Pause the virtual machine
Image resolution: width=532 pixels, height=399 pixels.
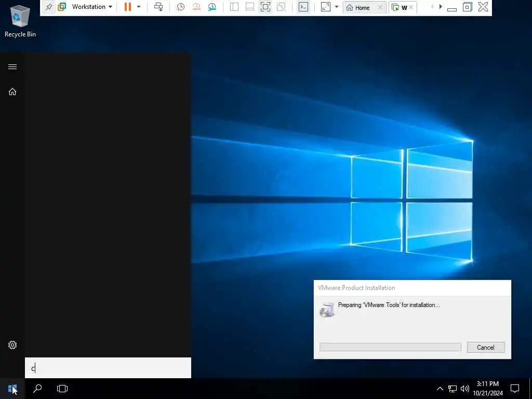click(128, 7)
